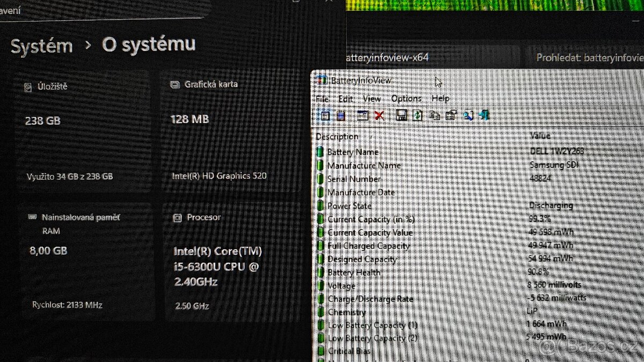644x362 pixels.
Task: Click the green Refresh toolbar icon
Action: (x=418, y=115)
